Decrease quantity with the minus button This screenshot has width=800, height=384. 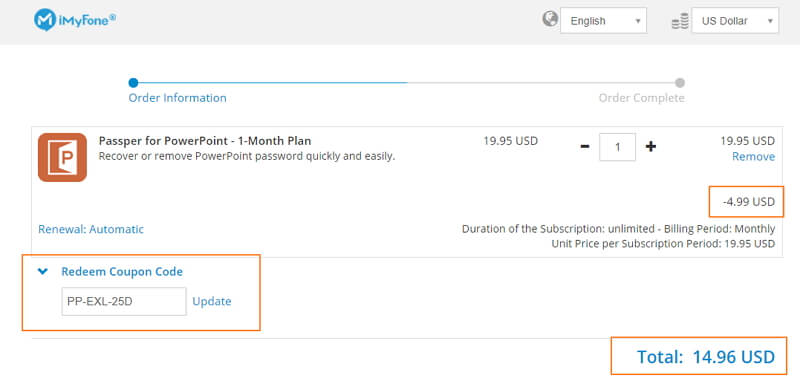tap(585, 147)
